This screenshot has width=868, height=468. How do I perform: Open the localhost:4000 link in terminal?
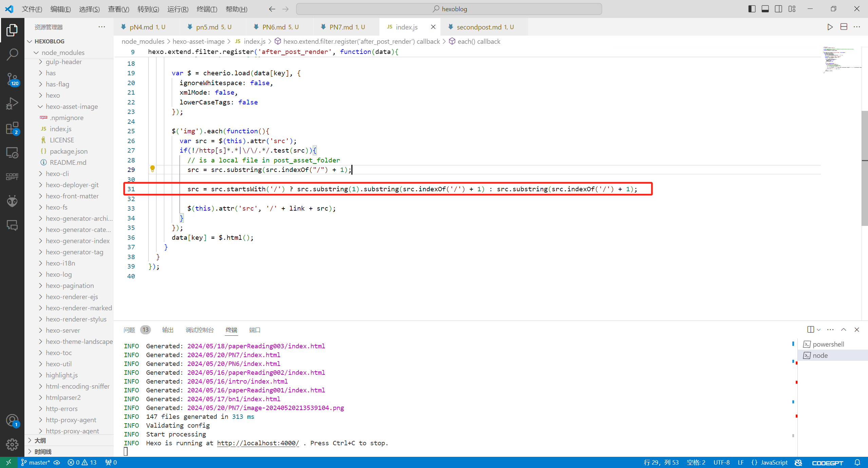tap(258, 443)
